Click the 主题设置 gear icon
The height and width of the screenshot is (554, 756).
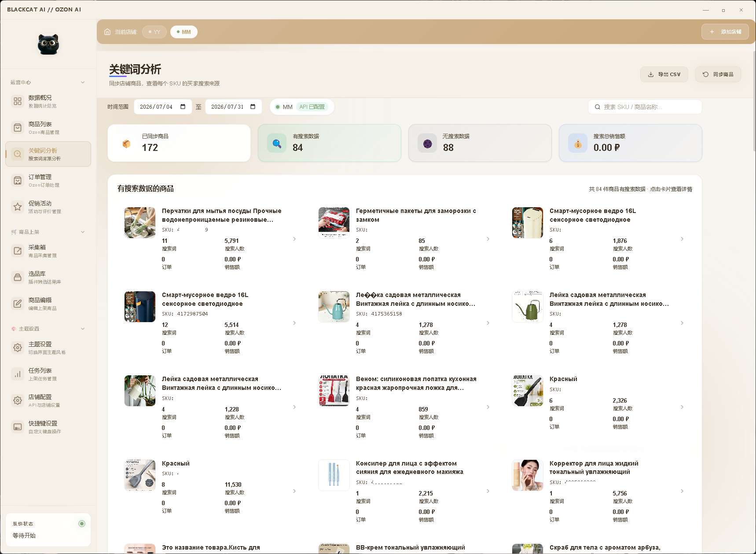click(x=18, y=348)
